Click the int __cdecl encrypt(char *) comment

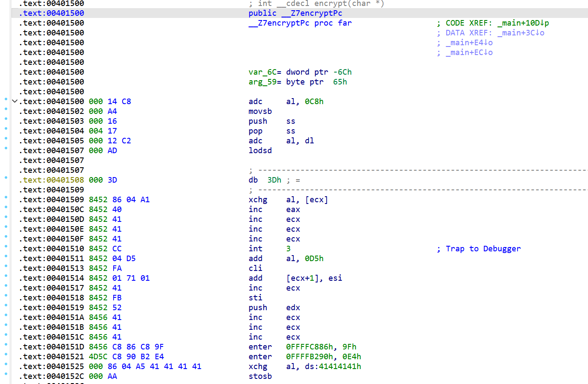click(x=316, y=3)
